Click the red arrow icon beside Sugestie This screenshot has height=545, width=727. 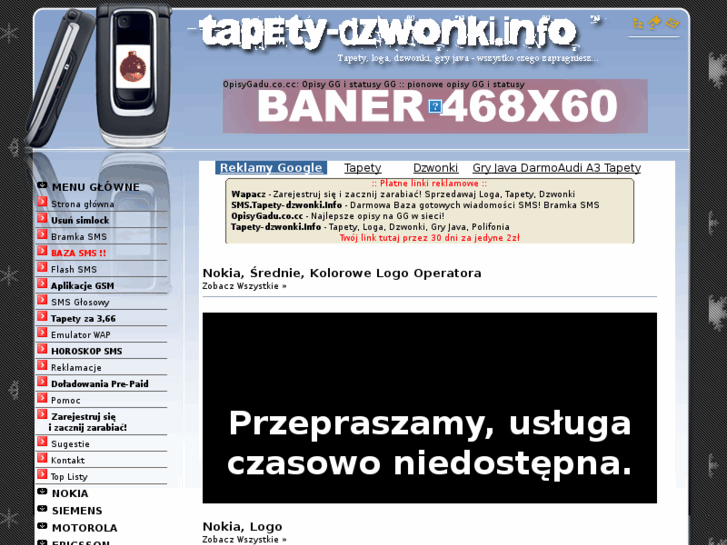coord(42,442)
